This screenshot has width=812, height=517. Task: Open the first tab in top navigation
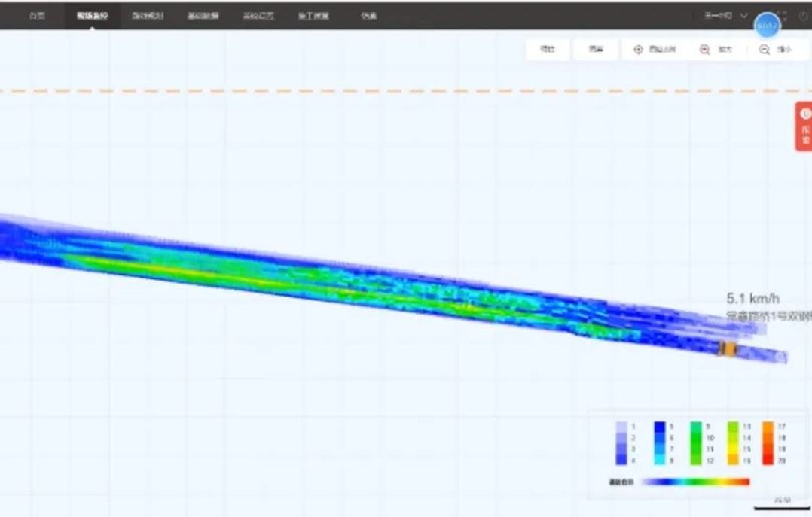37,16
